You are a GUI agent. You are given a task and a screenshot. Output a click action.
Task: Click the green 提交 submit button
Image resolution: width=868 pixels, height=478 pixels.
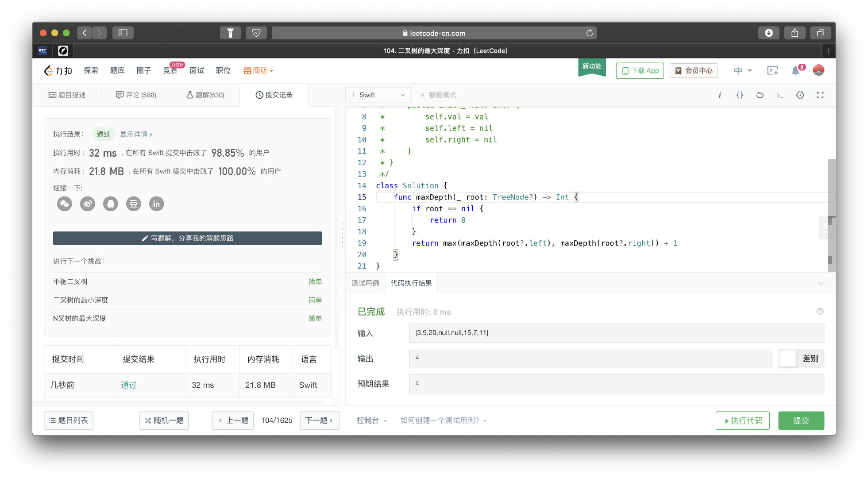(801, 420)
